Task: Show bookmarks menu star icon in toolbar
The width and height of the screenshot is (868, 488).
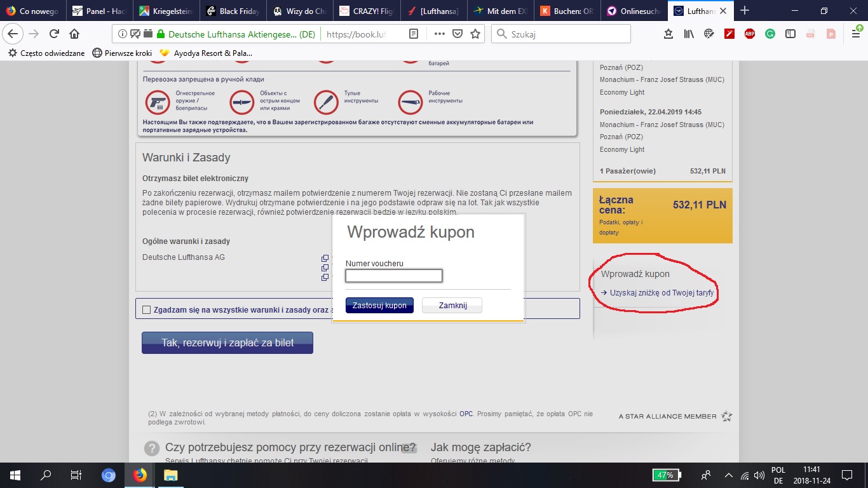Action: click(668, 34)
